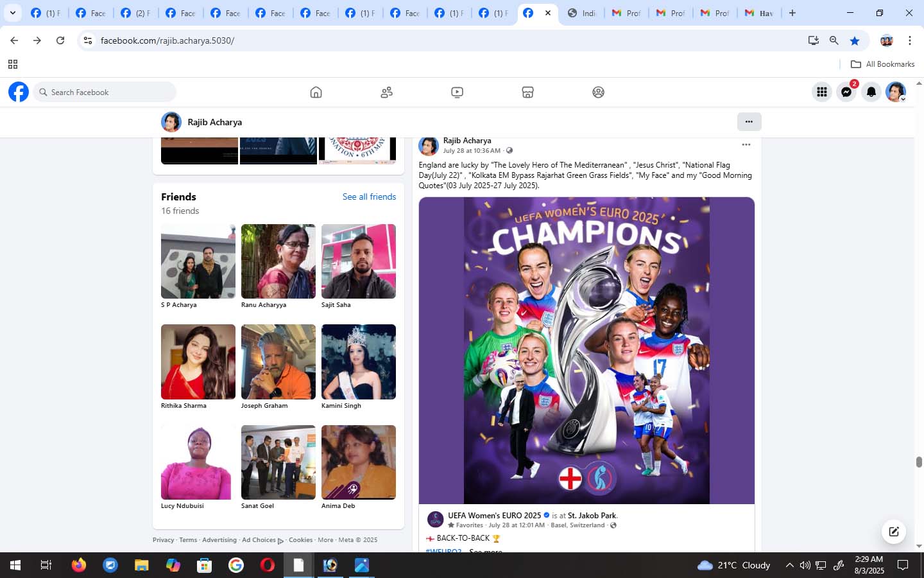Open the Windows notification center icon
The width and height of the screenshot is (924, 578).
click(x=903, y=565)
